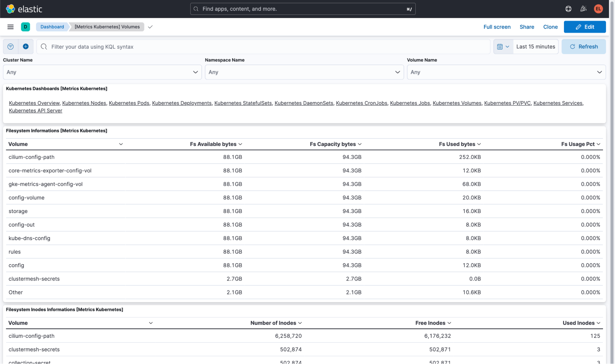Click the add filter plus icon

[x=26, y=46]
